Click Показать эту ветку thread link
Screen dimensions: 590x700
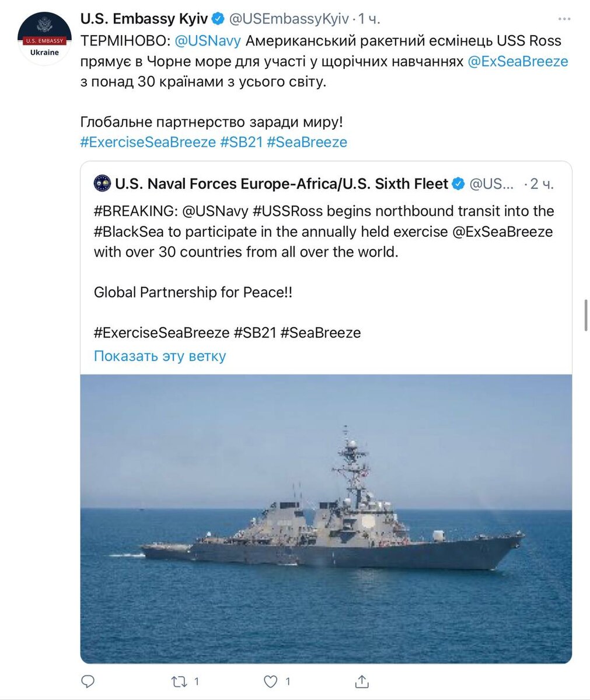point(160,356)
